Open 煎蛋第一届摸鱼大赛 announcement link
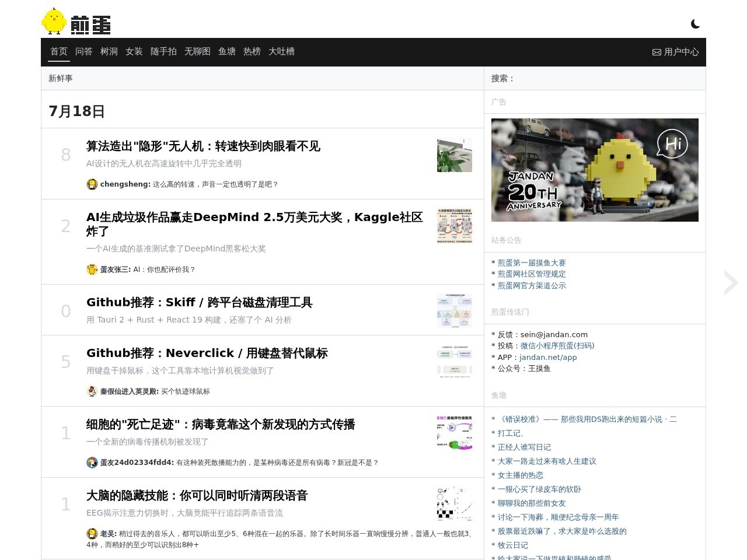Screen dimensions: 747x560 [532, 263]
